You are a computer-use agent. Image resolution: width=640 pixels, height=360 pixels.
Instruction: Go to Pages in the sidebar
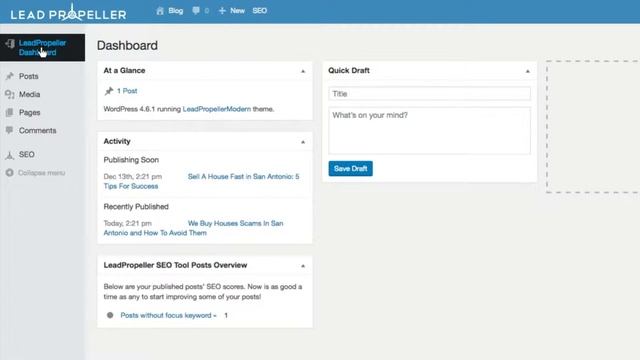29,112
